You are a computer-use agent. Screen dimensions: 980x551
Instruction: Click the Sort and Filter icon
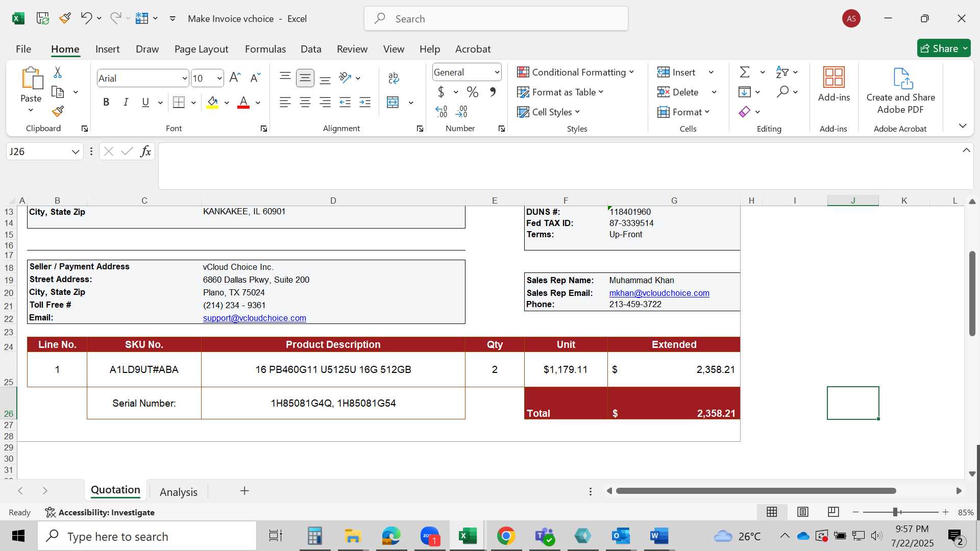pos(782,72)
